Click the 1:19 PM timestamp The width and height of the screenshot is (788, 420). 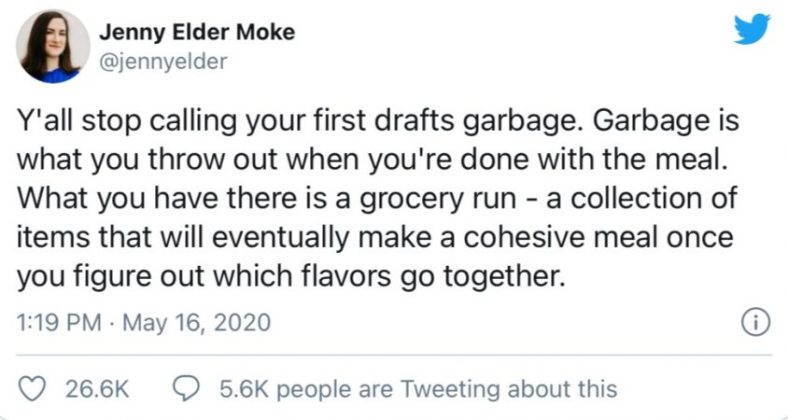(58, 324)
